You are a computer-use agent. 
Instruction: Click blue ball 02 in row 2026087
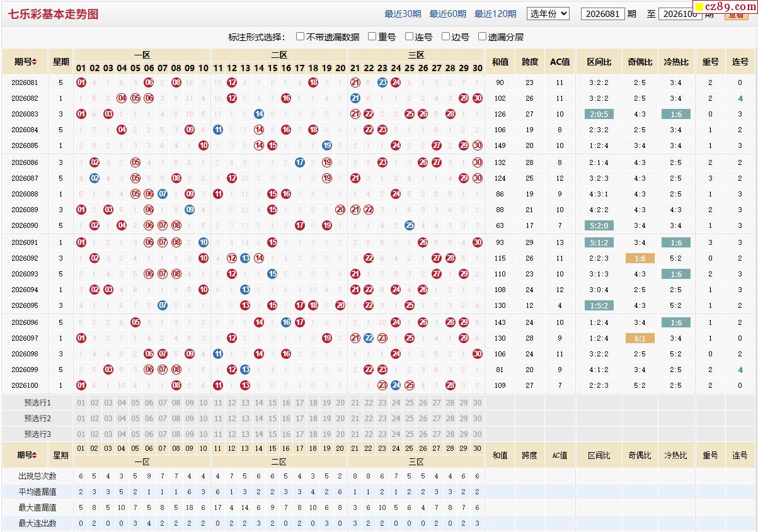[x=95, y=178]
